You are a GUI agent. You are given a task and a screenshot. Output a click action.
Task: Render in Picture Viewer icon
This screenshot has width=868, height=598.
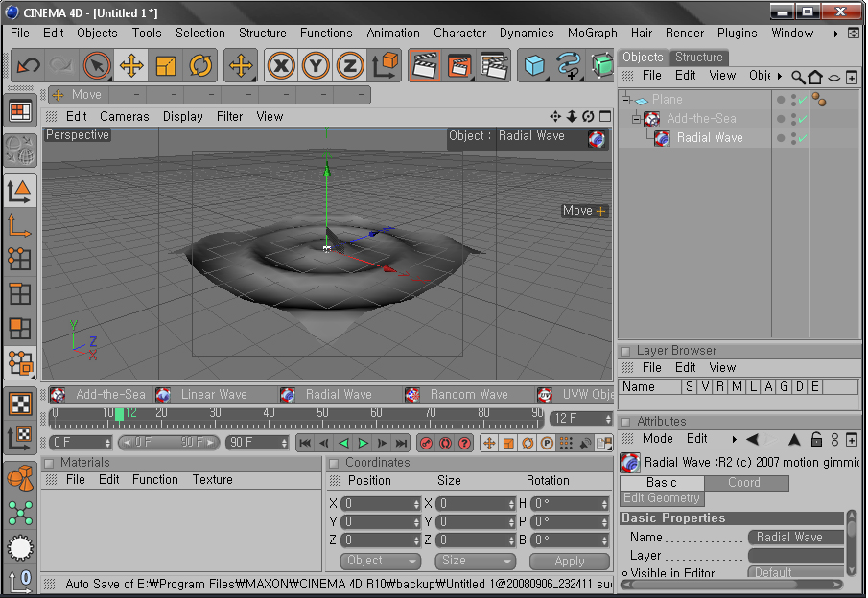(x=460, y=66)
